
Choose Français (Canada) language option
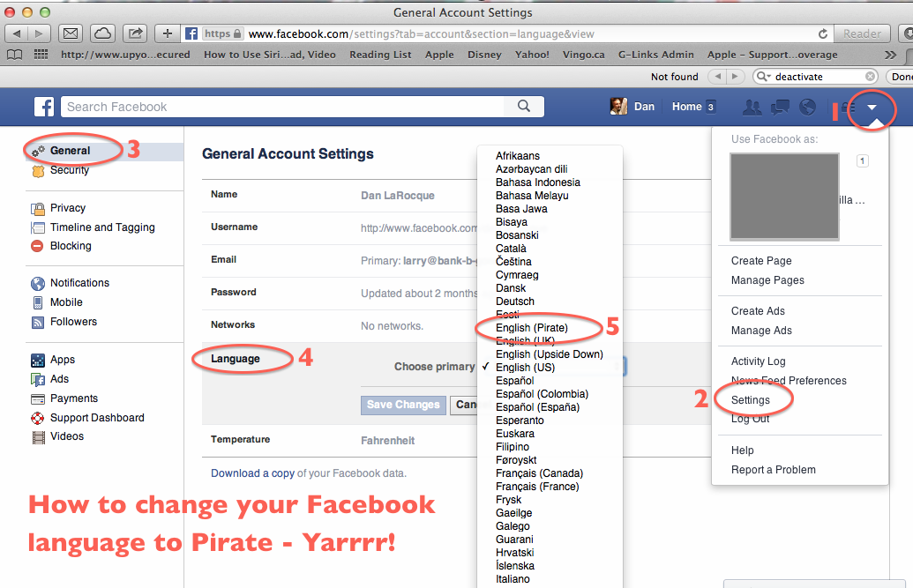point(539,473)
